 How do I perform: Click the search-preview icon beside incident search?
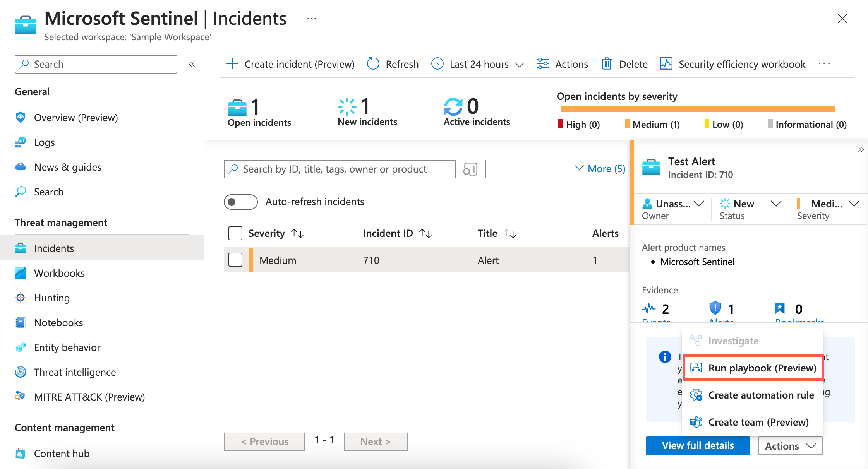pos(470,169)
